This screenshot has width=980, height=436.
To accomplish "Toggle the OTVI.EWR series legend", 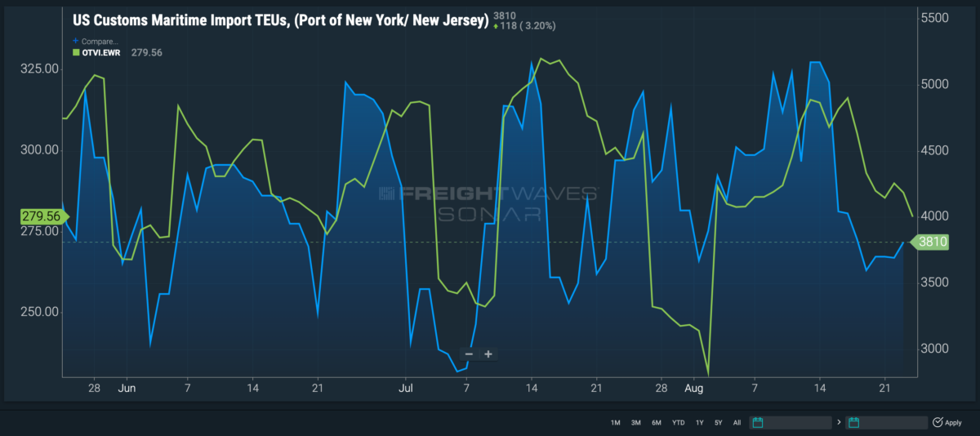I will tap(101, 52).
